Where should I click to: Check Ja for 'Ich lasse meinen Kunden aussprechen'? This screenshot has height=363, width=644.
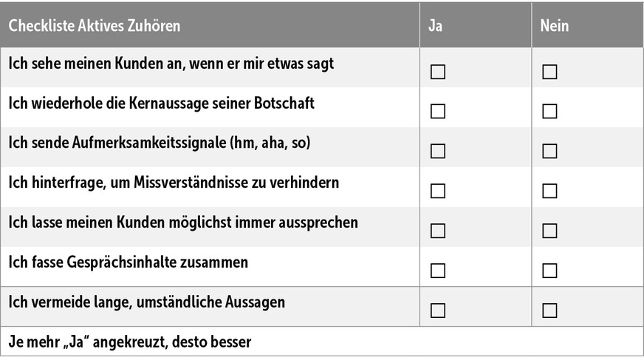pyautogui.click(x=438, y=231)
